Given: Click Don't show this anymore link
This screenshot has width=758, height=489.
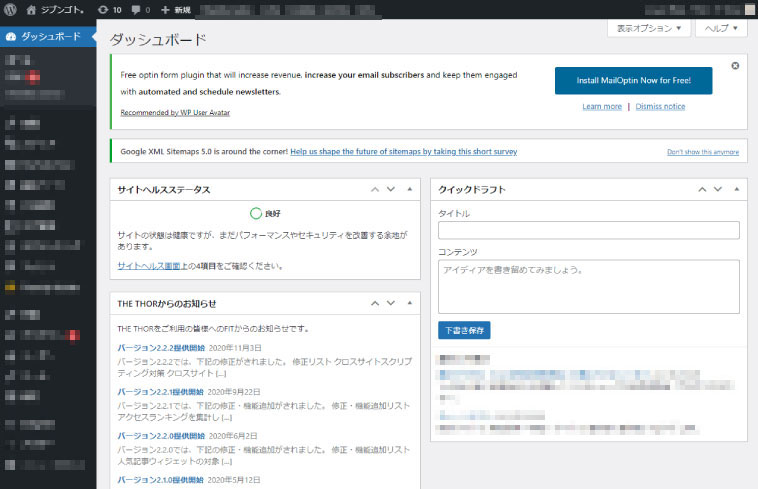Looking at the screenshot, I should [702, 152].
